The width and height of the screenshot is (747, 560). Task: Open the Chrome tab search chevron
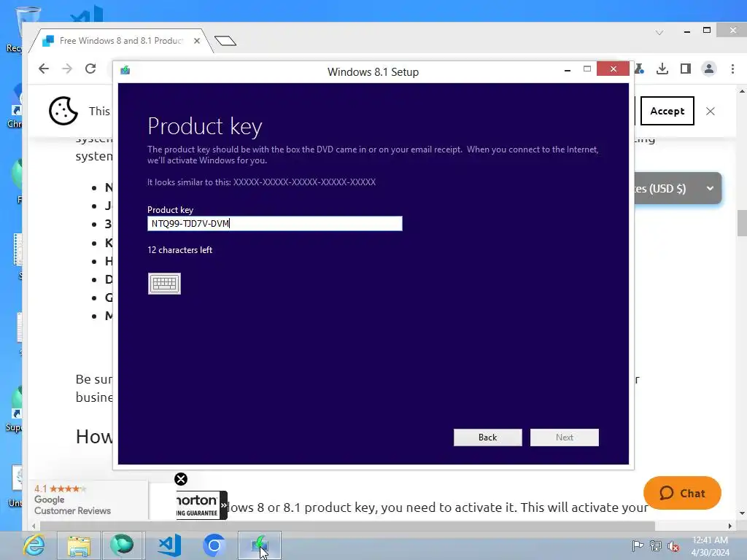[659, 32]
